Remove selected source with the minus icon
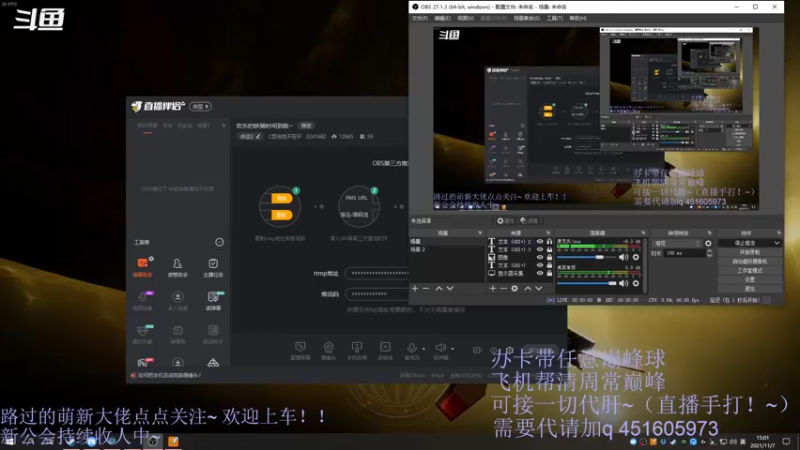This screenshot has width=800, height=450. (x=503, y=288)
